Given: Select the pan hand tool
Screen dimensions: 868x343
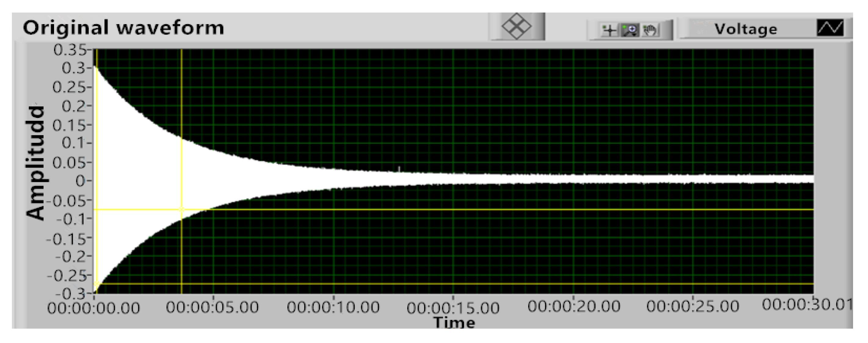Looking at the screenshot, I should (x=650, y=30).
